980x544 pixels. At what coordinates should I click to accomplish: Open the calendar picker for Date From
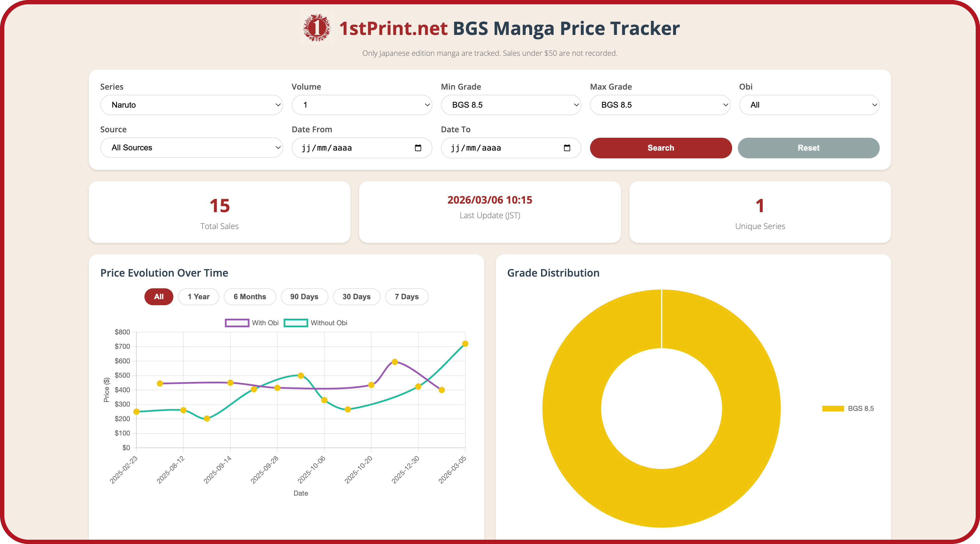(418, 148)
